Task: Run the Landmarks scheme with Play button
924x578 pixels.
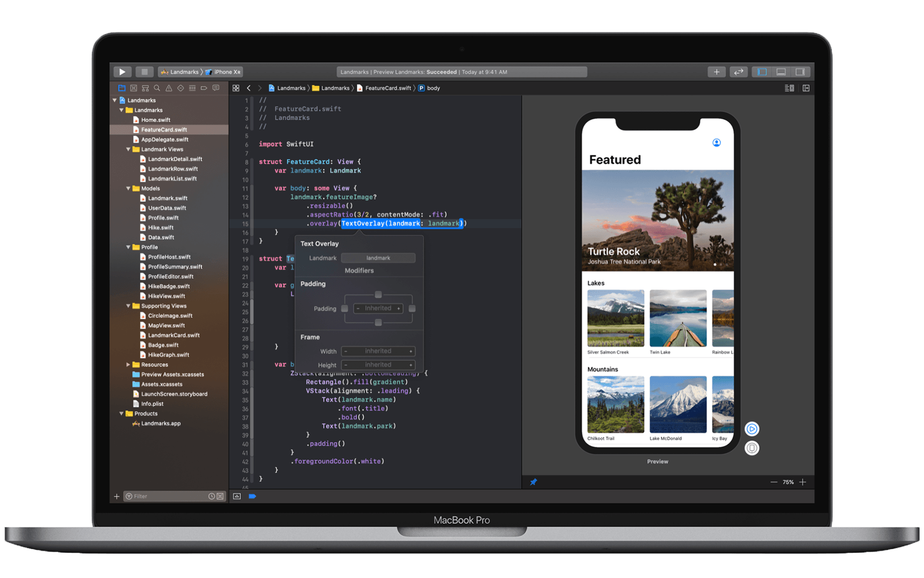Action: click(x=122, y=72)
